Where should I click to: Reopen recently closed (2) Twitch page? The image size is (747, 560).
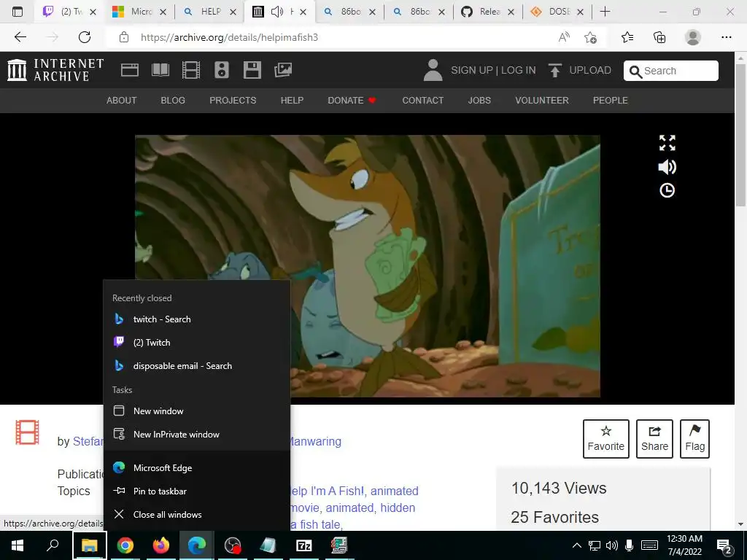(x=197, y=343)
